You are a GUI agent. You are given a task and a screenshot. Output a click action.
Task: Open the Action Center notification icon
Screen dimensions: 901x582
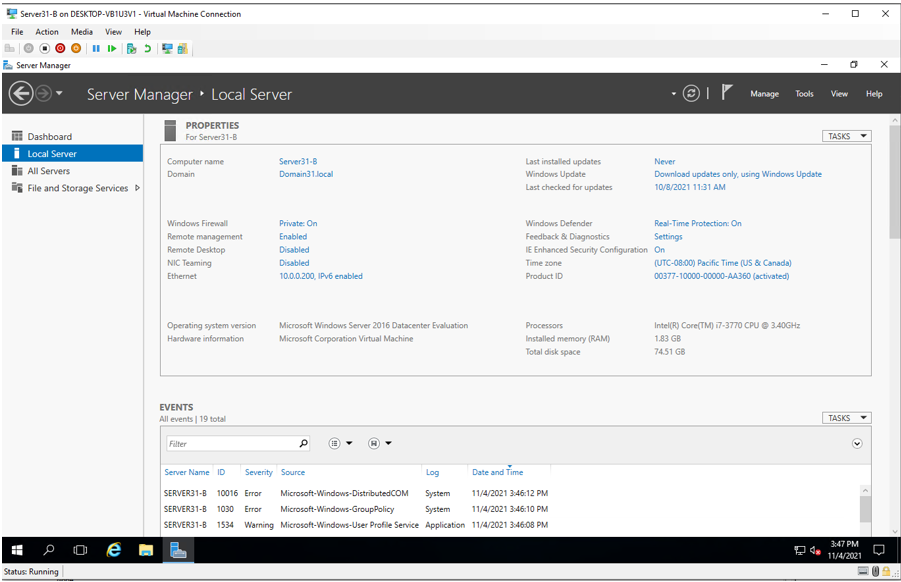tap(879, 550)
